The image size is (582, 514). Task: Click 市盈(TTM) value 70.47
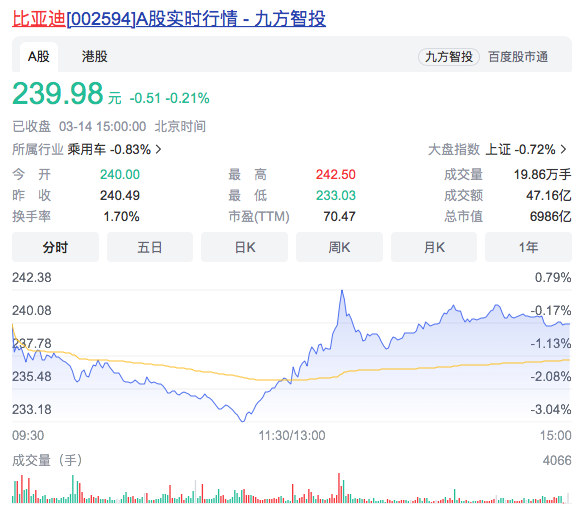point(339,216)
